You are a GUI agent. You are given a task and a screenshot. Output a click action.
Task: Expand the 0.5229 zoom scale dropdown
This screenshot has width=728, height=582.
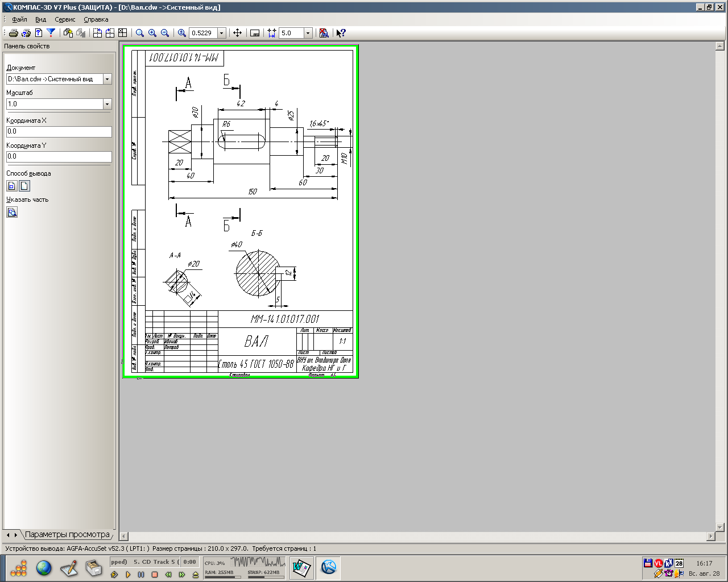(222, 33)
